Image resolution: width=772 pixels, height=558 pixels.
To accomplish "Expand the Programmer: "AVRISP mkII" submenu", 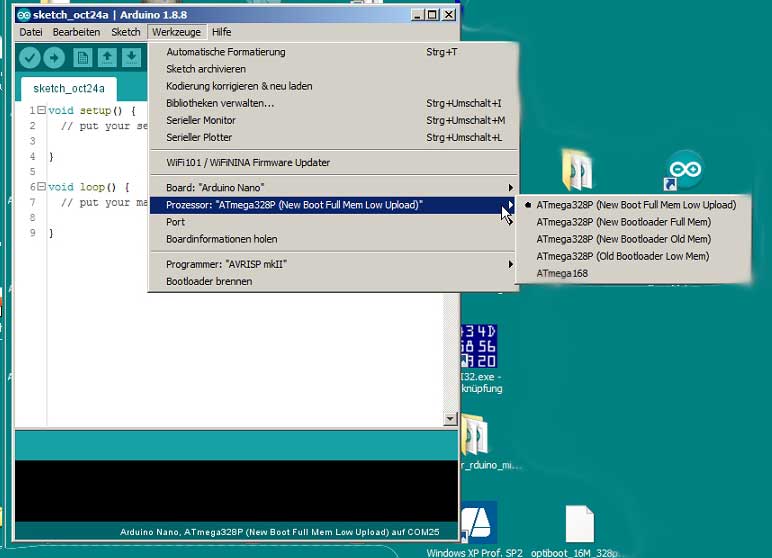I will click(x=334, y=264).
